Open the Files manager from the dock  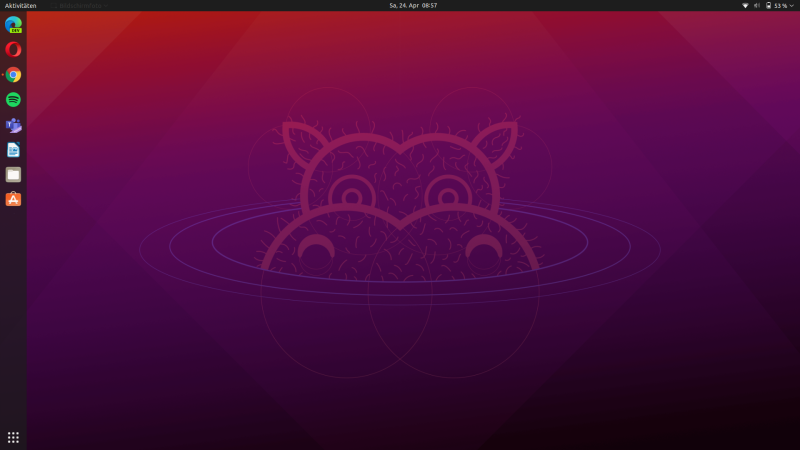pyautogui.click(x=13, y=174)
